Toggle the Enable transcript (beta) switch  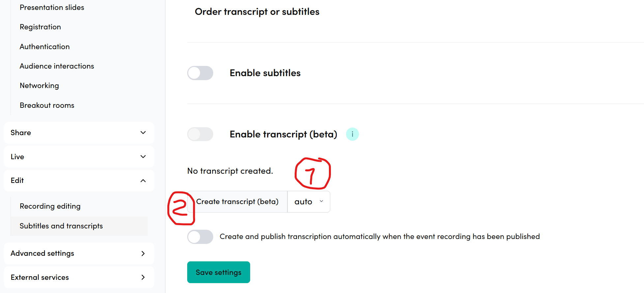coord(200,134)
